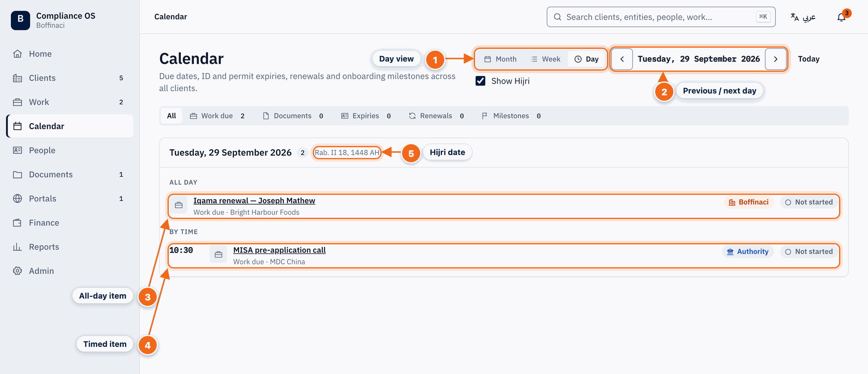Open the notifications bell icon
The height and width of the screenshot is (374, 868).
point(841,17)
